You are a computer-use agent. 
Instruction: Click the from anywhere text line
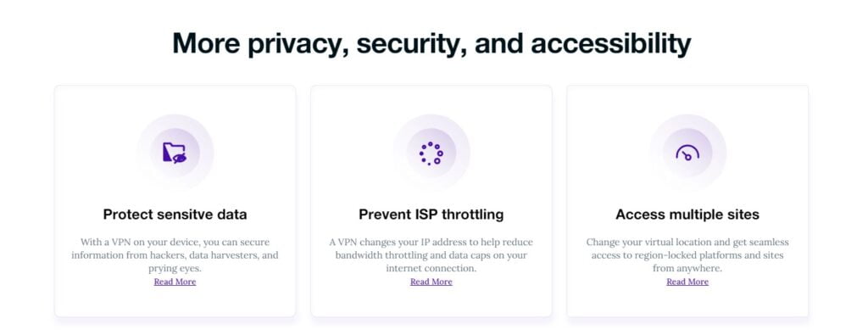coord(687,269)
